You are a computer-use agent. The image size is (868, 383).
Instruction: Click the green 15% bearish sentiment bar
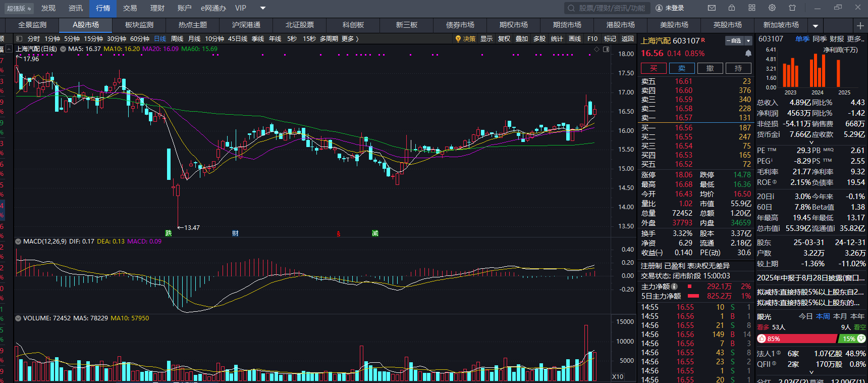853,339
